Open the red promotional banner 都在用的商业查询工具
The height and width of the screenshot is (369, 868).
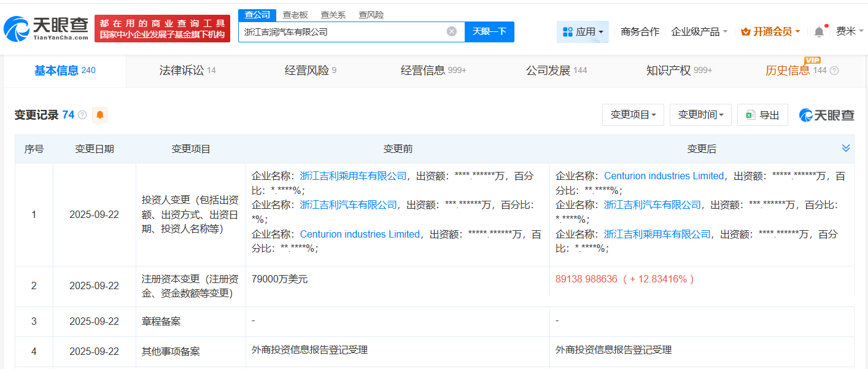pos(163,28)
